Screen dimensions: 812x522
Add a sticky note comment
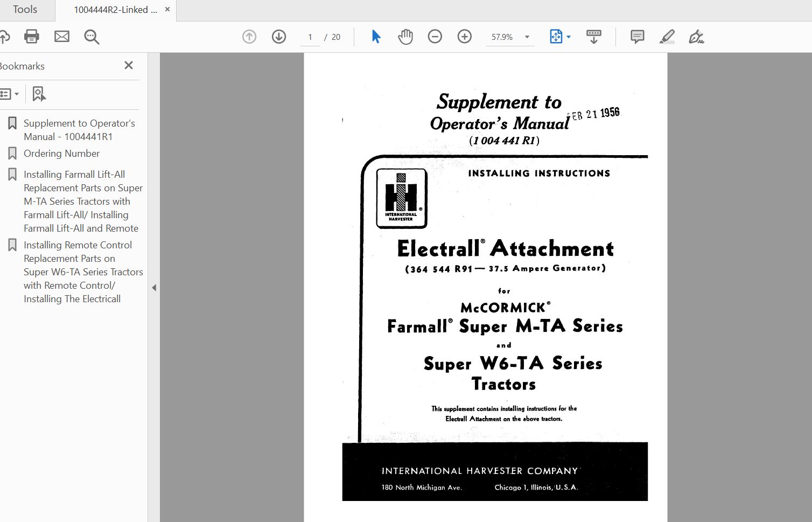(x=638, y=37)
